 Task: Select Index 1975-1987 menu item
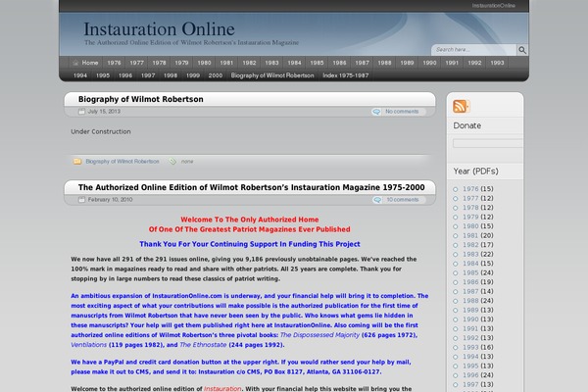point(345,75)
